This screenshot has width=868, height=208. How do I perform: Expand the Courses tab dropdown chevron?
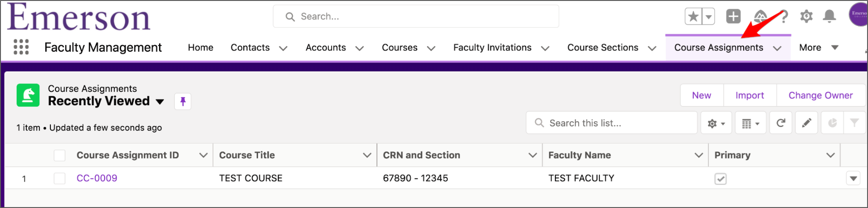(431, 48)
